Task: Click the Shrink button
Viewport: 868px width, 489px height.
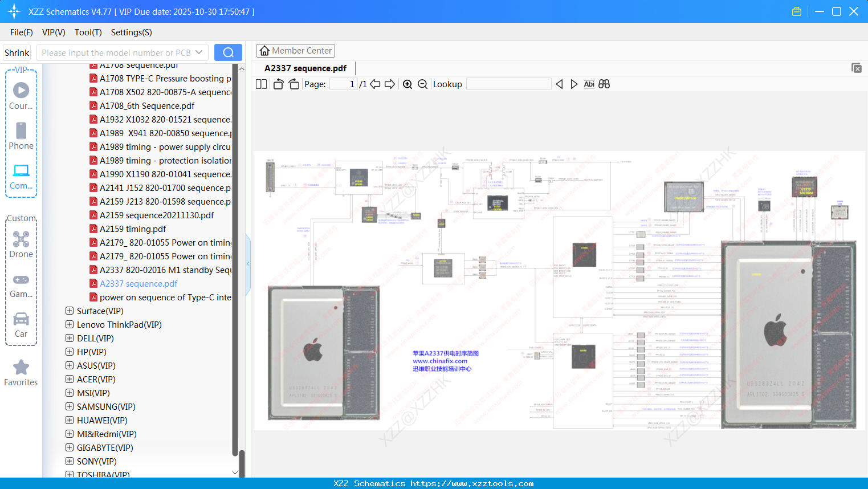Action: pyautogui.click(x=17, y=52)
